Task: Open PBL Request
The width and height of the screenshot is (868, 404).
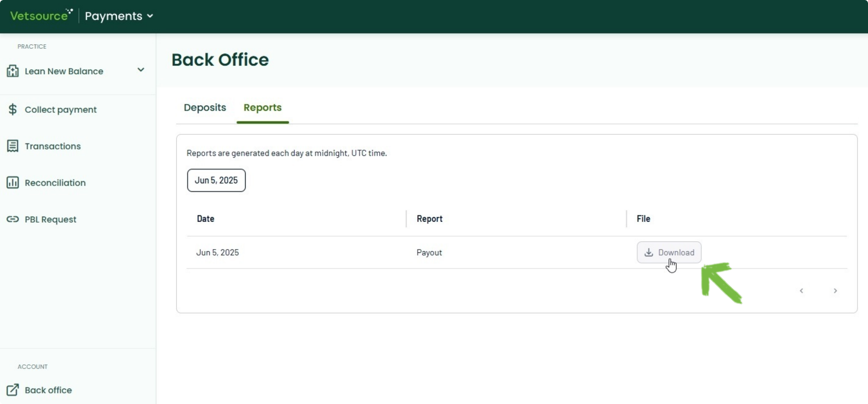Action: pyautogui.click(x=50, y=219)
